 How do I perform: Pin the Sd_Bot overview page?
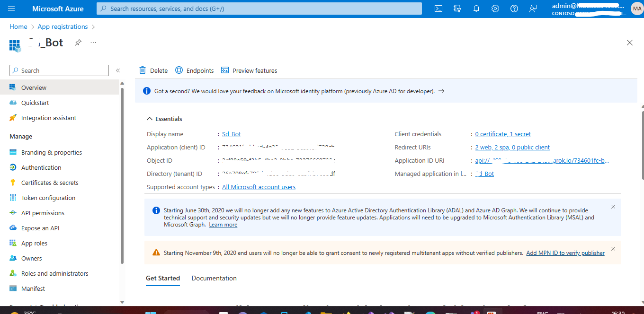point(77,43)
